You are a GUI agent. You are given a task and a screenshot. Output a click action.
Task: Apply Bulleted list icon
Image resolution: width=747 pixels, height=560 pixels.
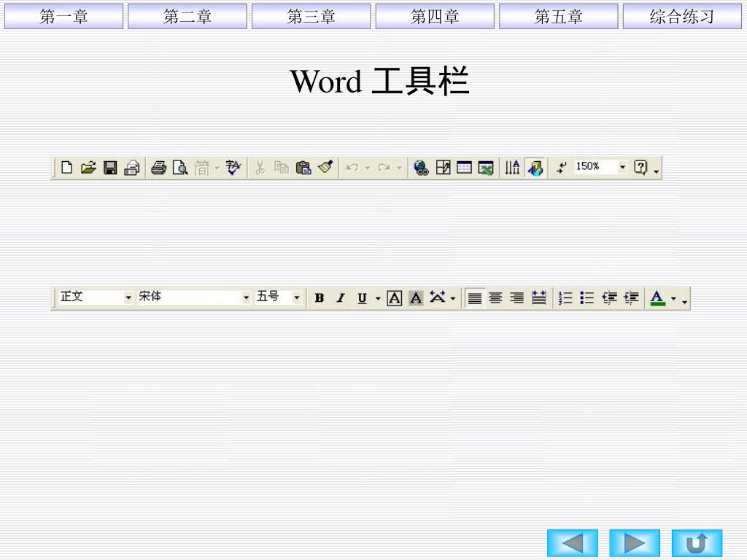(587, 298)
